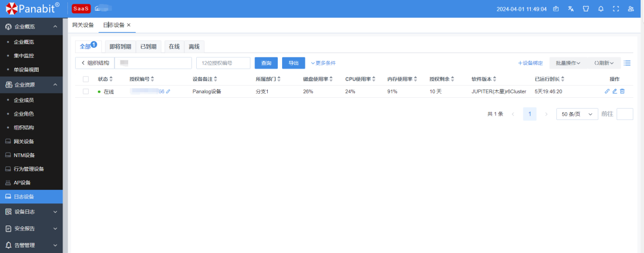Focus the 前往 page number input

pyautogui.click(x=625, y=114)
